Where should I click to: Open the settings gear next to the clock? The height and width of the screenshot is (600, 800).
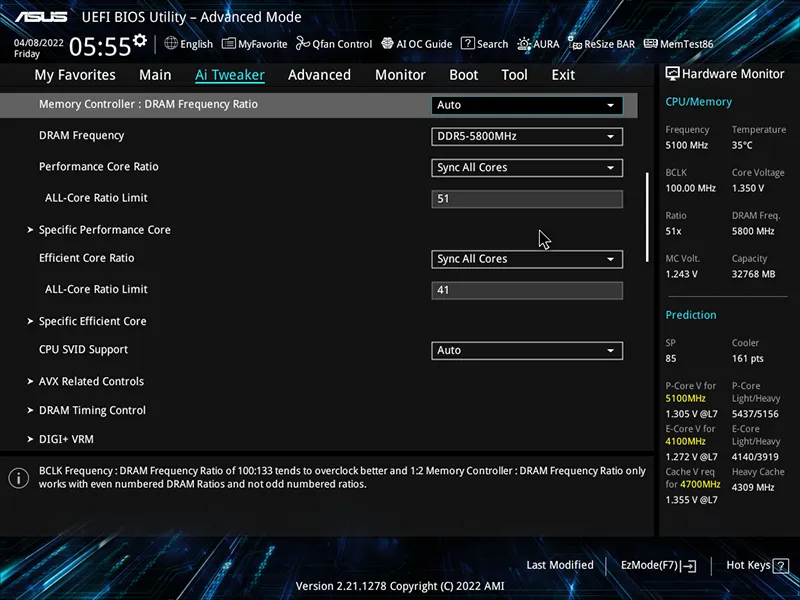click(140, 40)
